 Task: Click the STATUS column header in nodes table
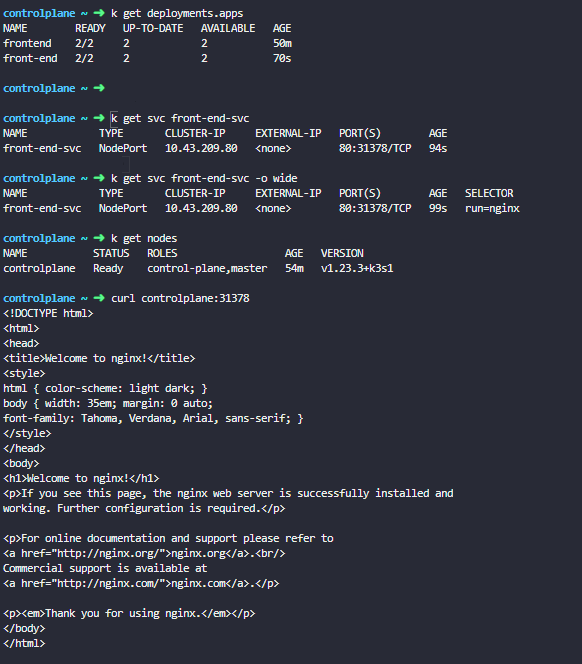coord(111,254)
